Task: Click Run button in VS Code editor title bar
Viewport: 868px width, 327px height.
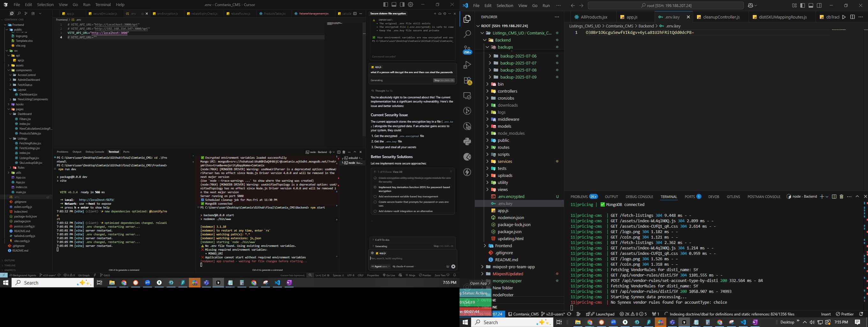Action: tap(844, 17)
